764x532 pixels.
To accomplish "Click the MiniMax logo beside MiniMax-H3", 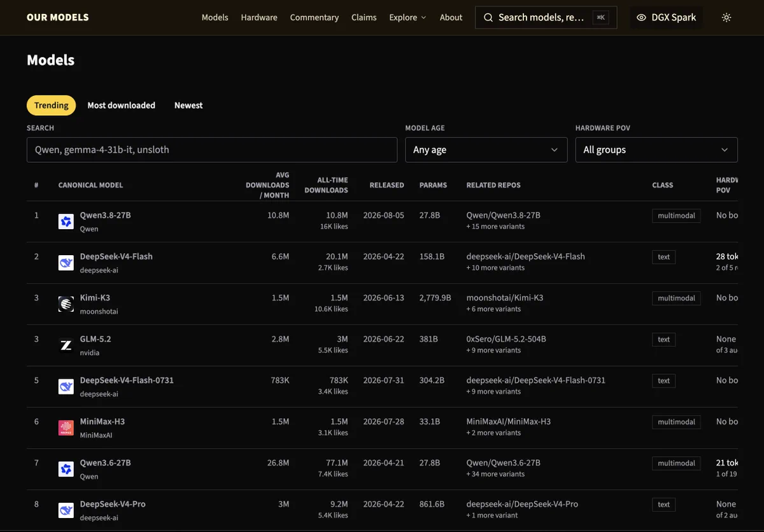I will click(x=66, y=428).
